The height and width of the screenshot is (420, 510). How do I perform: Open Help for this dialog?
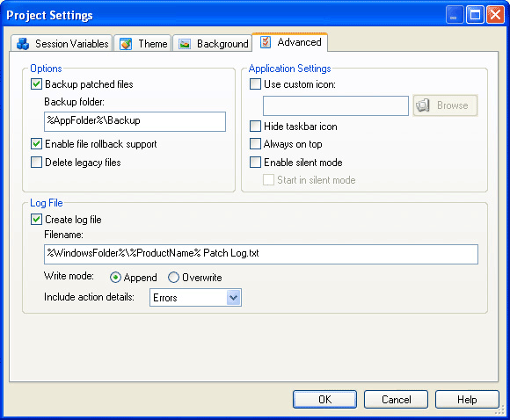(467, 399)
